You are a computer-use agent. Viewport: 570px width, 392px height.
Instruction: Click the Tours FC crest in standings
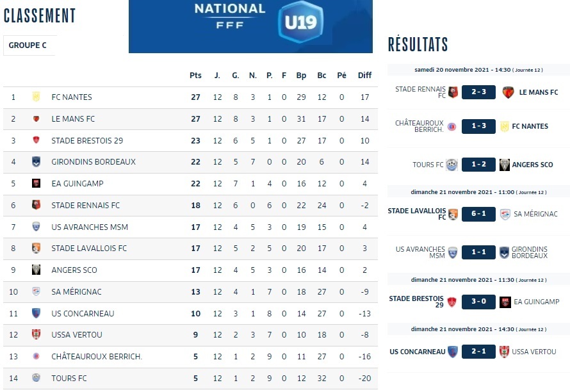click(37, 378)
